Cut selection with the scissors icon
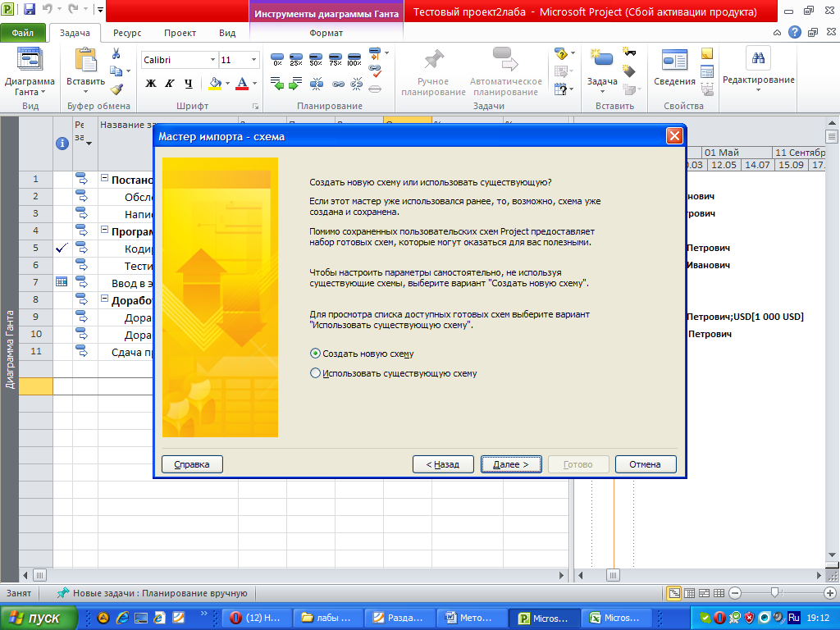The height and width of the screenshot is (630, 840). [x=116, y=53]
